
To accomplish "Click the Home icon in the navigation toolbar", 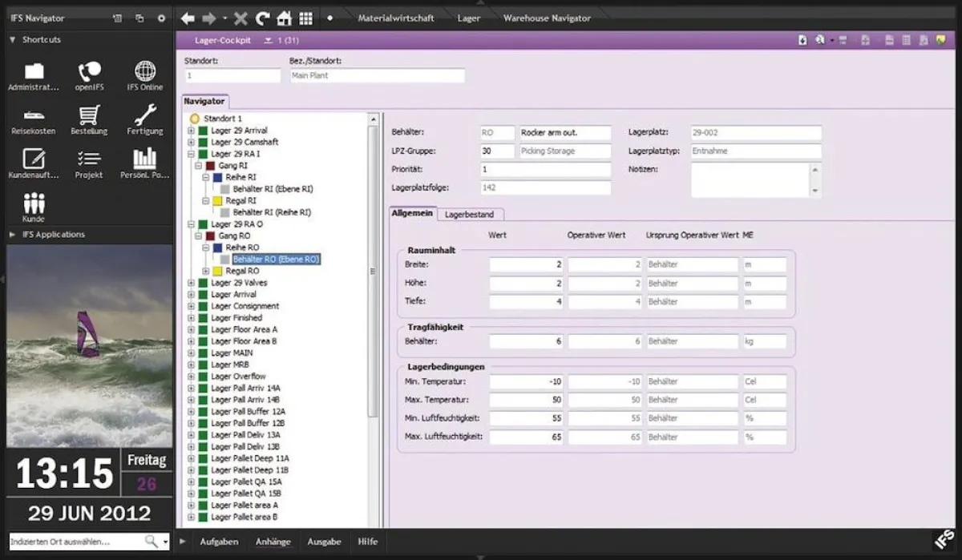I will 285,18.
